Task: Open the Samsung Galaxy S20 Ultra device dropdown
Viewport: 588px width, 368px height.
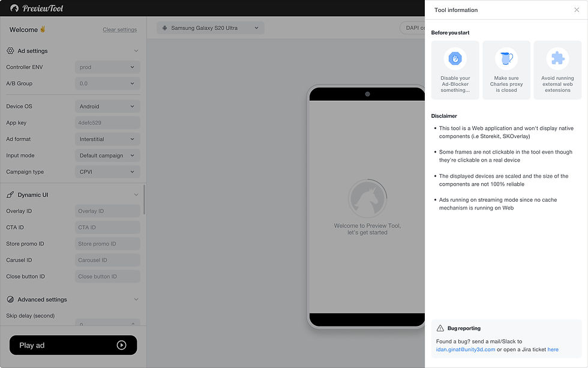Action: 211,28
